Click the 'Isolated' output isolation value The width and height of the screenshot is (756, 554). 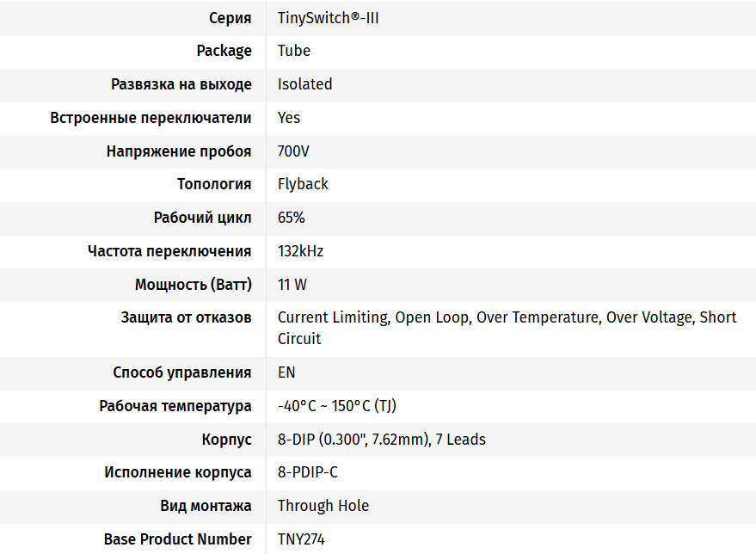(x=304, y=84)
